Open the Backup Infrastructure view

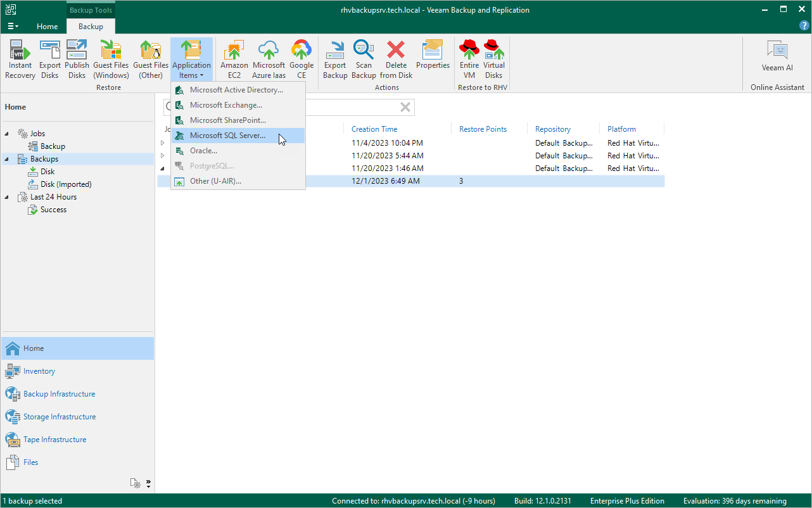pos(77,394)
